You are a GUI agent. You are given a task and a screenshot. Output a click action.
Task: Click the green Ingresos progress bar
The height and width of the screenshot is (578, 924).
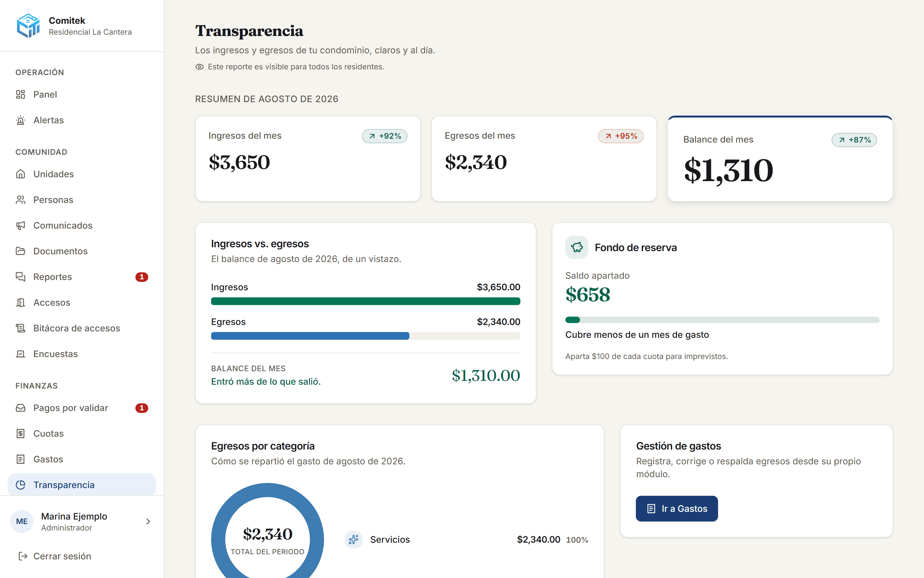pyautogui.click(x=365, y=301)
